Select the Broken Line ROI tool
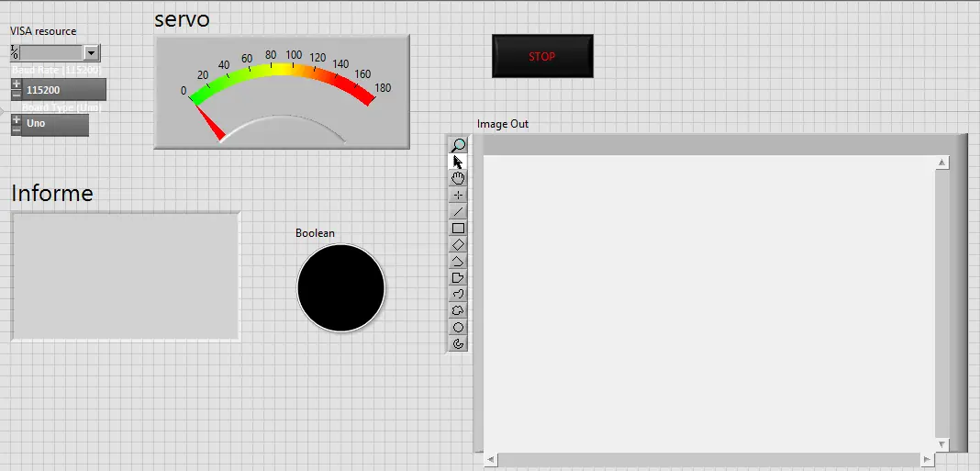 (x=458, y=261)
